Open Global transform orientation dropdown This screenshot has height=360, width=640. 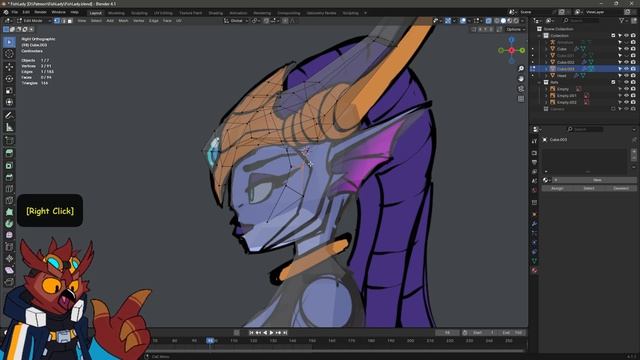(236, 20)
